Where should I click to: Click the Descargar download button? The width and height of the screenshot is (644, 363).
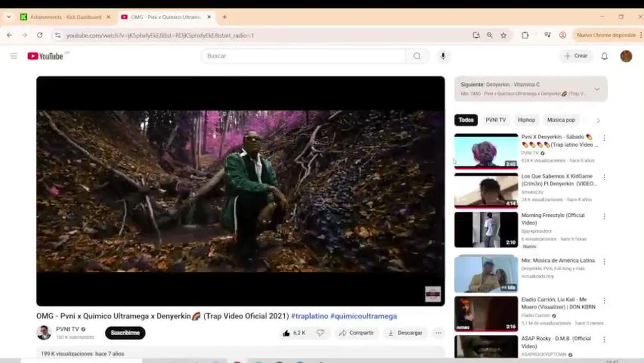(405, 333)
